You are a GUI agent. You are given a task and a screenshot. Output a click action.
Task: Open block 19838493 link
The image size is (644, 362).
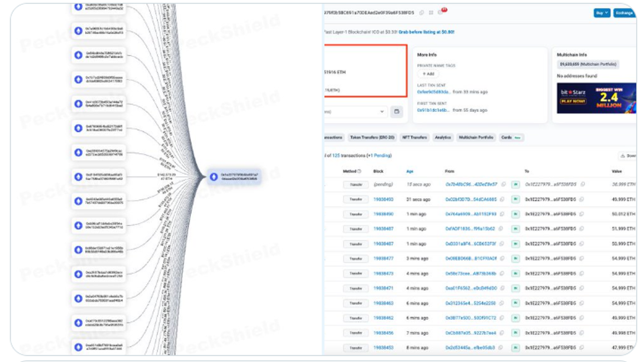click(383, 199)
